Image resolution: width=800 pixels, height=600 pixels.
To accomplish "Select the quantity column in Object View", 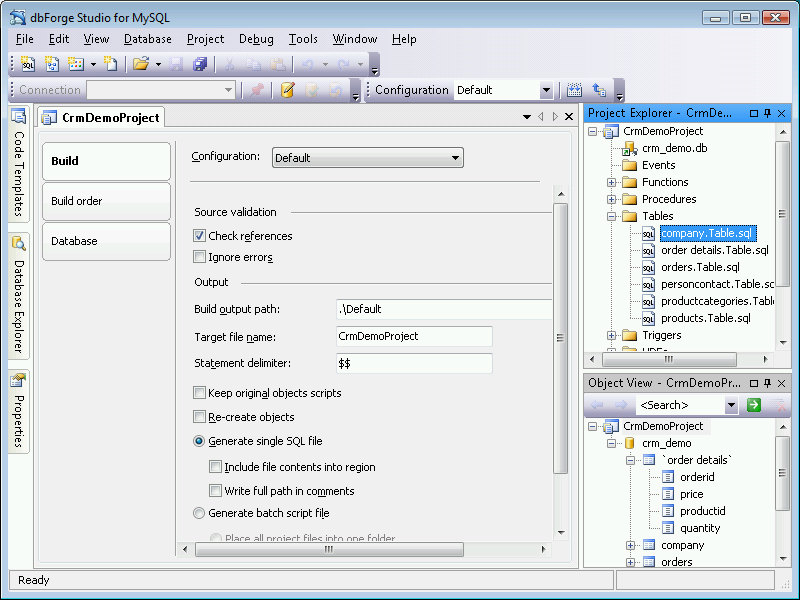I will click(x=700, y=529).
